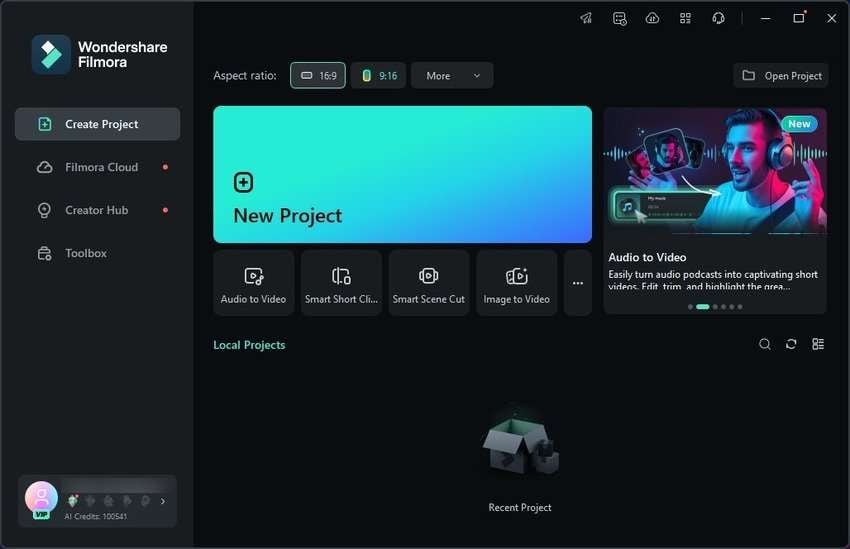The height and width of the screenshot is (549, 850).
Task: Select the 9:16 aspect ratio
Action: (x=378, y=75)
